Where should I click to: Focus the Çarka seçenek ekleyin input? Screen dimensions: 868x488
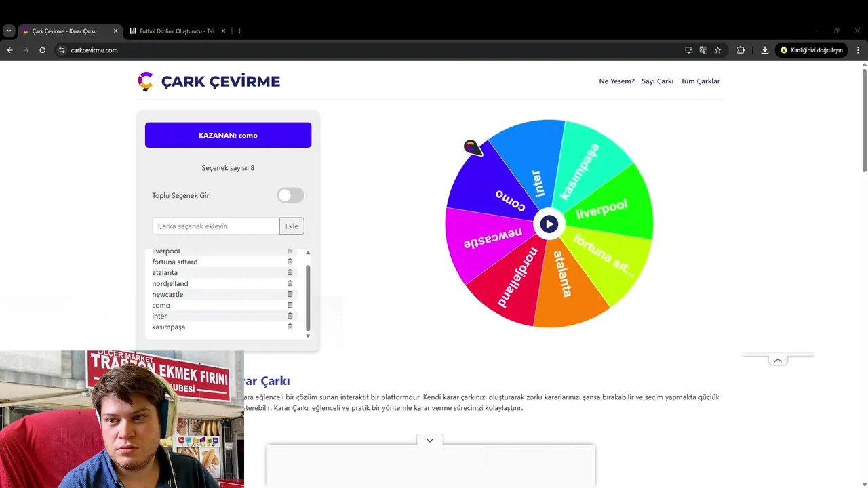[x=216, y=226]
